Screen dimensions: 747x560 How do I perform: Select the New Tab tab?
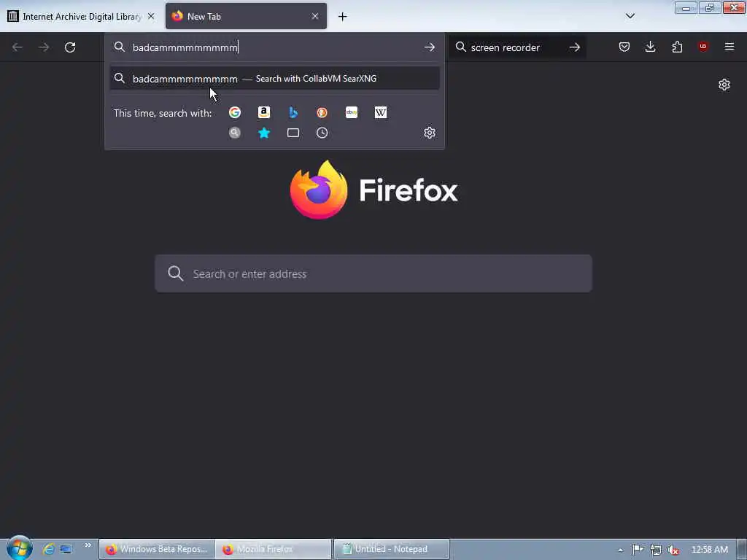(246, 17)
